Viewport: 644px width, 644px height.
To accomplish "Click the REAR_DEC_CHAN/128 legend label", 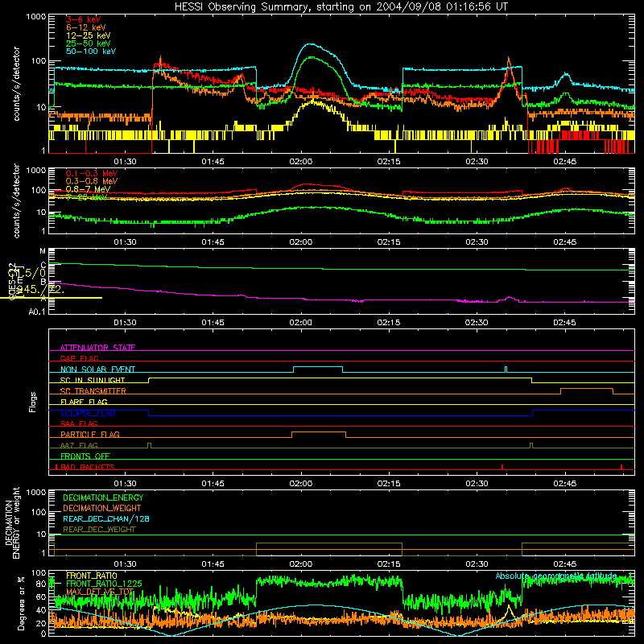I will coord(106,518).
